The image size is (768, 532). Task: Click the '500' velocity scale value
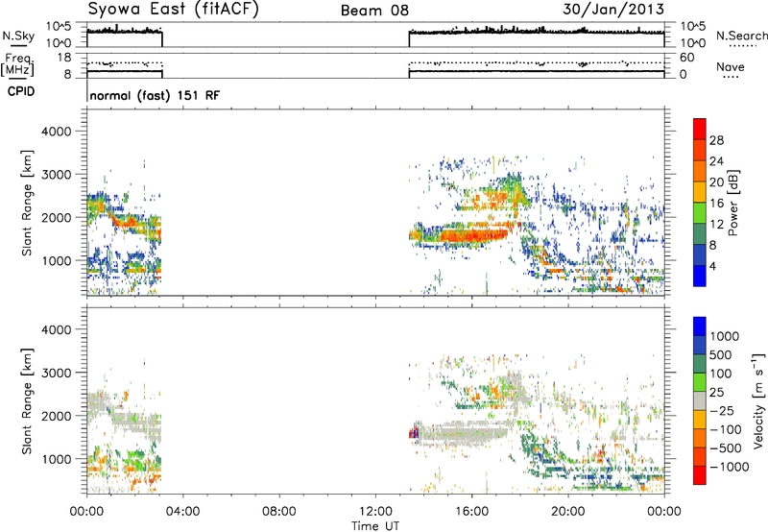721,354
